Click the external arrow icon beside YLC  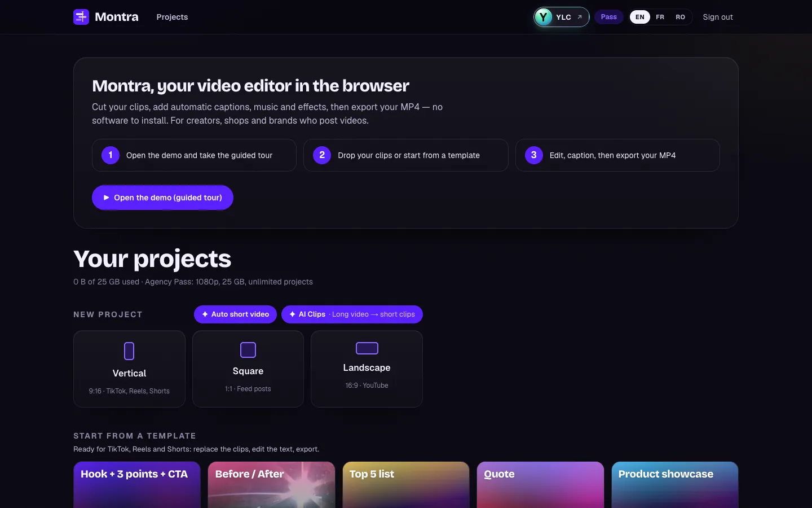pyautogui.click(x=580, y=17)
